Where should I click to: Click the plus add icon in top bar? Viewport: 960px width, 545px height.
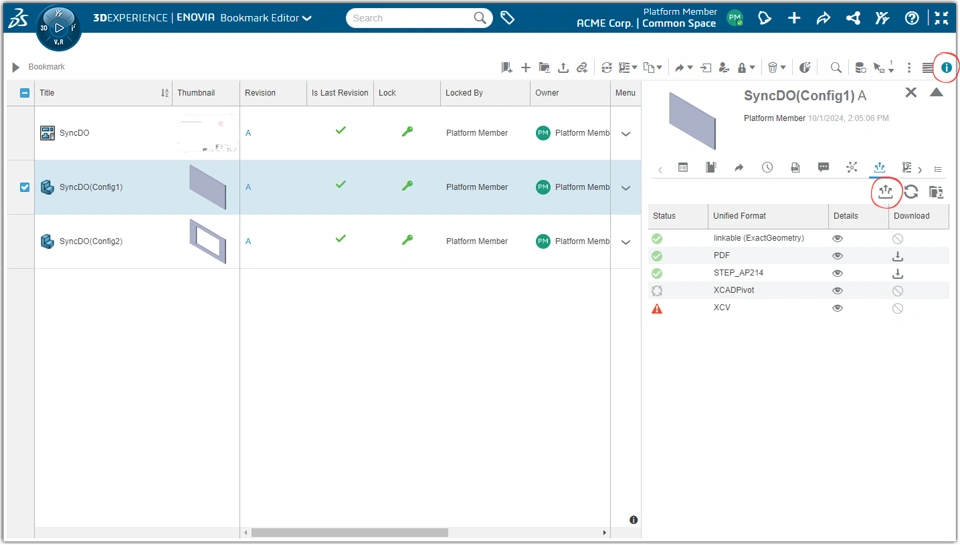click(794, 18)
